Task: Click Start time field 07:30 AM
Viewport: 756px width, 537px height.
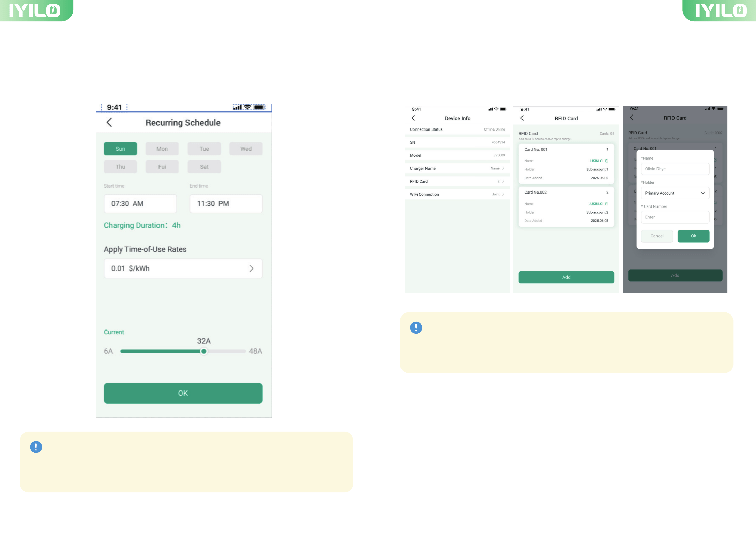Action: [140, 203]
